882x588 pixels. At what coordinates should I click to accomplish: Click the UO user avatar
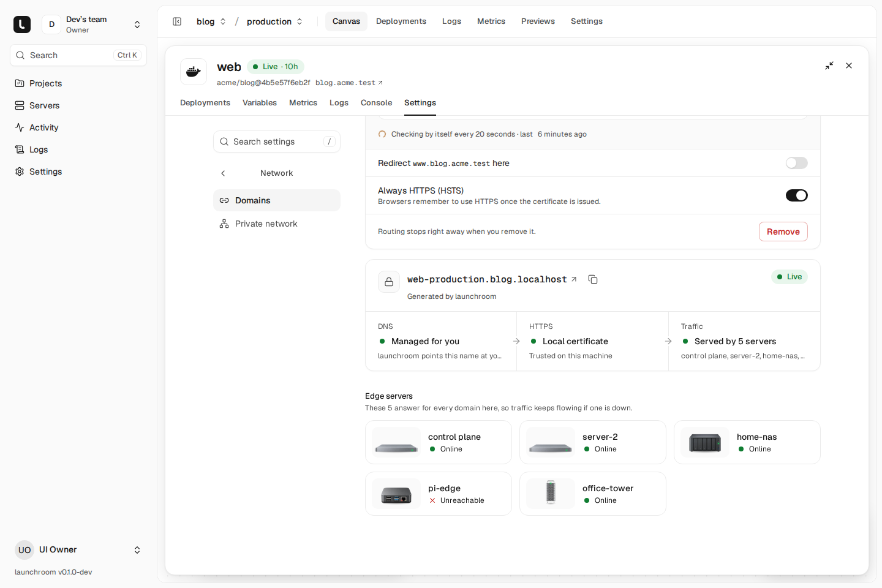(24, 550)
